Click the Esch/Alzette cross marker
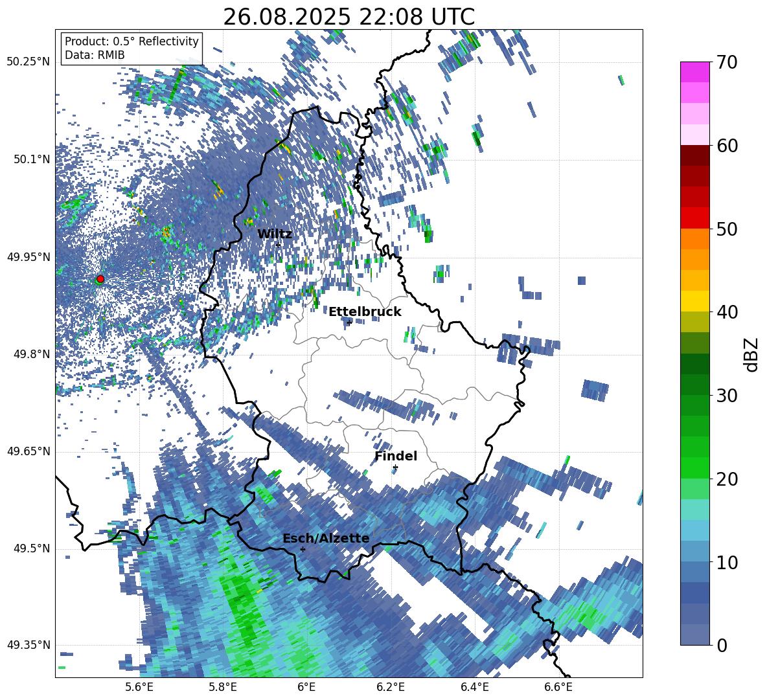This screenshot has height=700, width=767. (x=303, y=549)
